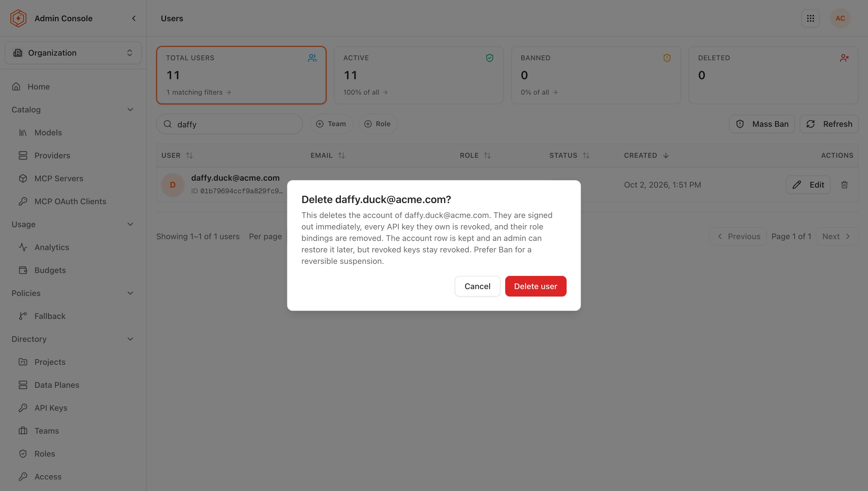Click the Total Users card
Screen dimensions: 868x491
pos(241,75)
